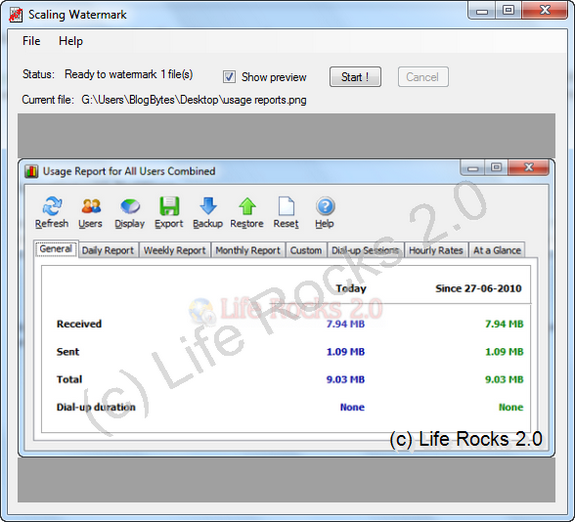Viewport: 575px width, 522px height.
Task: Open the File menu
Action: pos(31,41)
